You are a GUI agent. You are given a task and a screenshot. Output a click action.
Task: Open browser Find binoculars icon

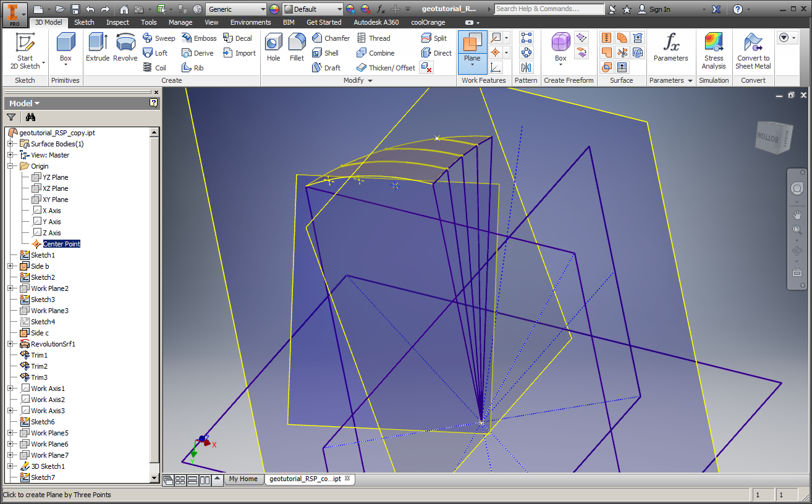point(30,117)
